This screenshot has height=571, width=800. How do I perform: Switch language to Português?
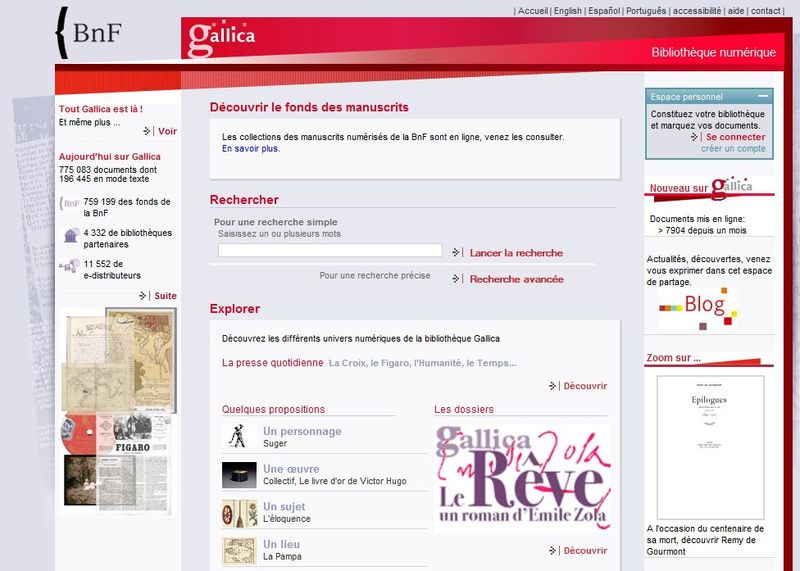[646, 11]
